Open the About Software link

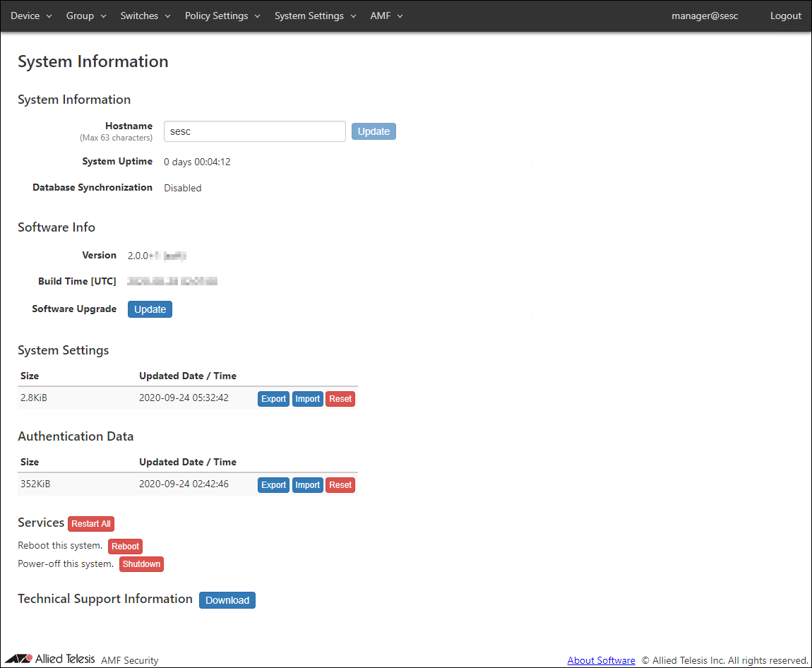[x=601, y=660]
